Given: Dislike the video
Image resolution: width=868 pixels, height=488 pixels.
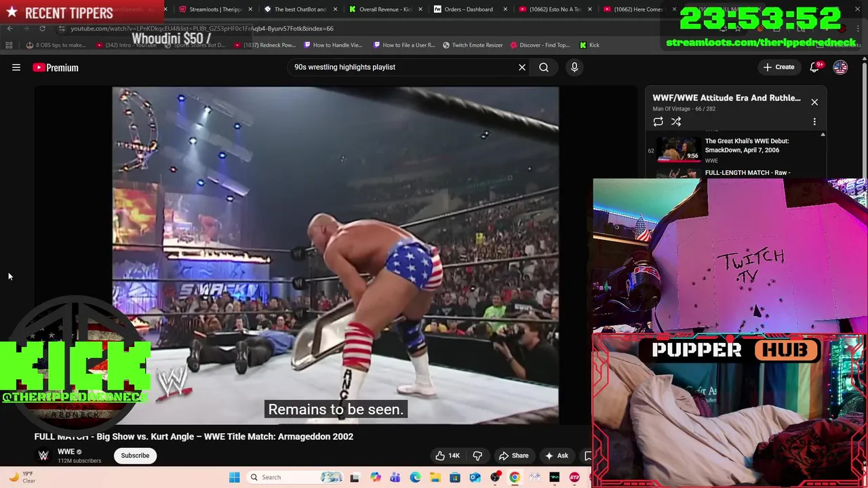Looking at the screenshot, I should coord(477,455).
